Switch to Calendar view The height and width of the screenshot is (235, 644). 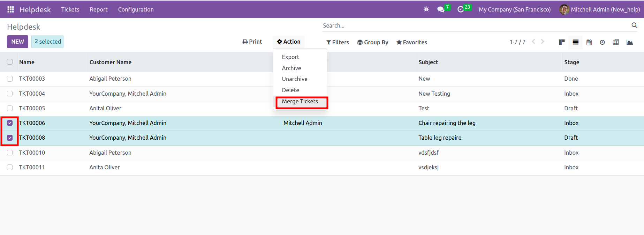pos(589,42)
